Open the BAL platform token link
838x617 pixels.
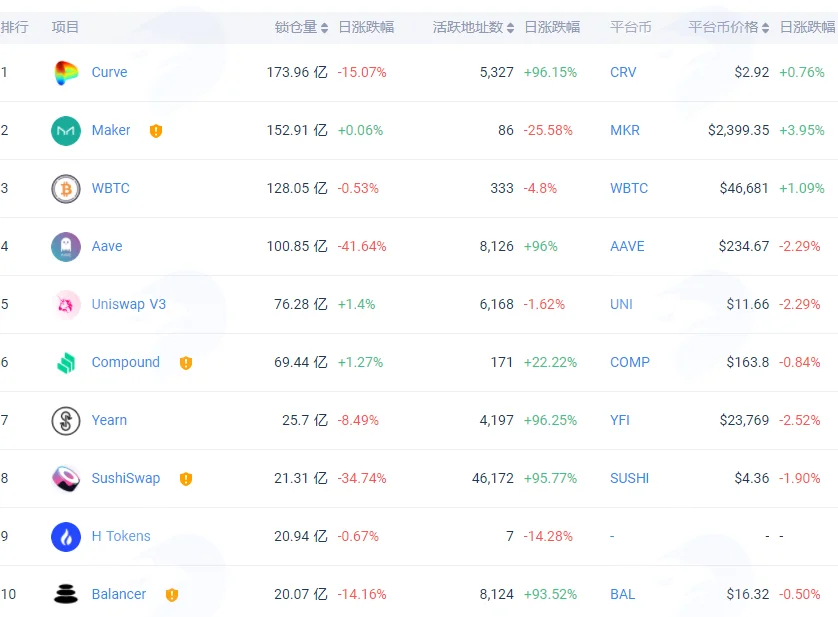tap(622, 594)
